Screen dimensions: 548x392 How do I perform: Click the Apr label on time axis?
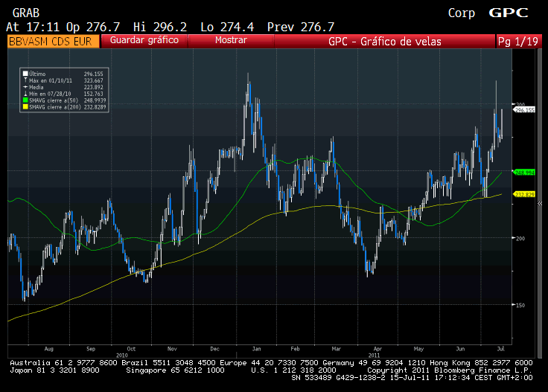click(377, 349)
